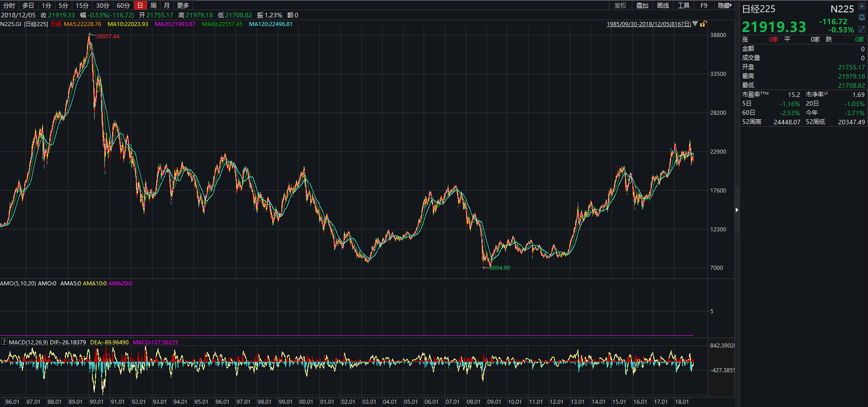Viewport: 868px width, 407px height.
Task: Open the 叠加 overlay menu
Action: [x=642, y=5]
